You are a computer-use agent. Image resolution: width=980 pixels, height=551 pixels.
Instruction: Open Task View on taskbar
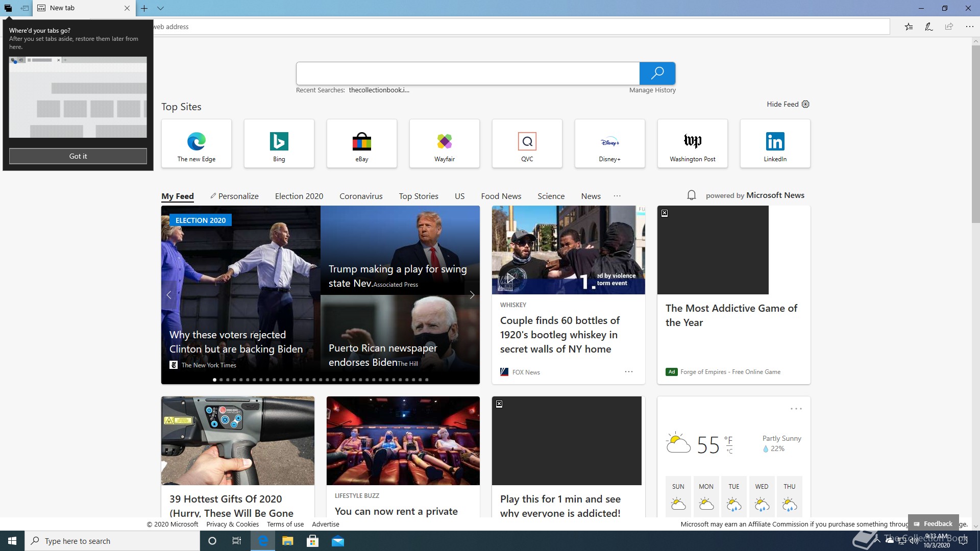point(237,541)
